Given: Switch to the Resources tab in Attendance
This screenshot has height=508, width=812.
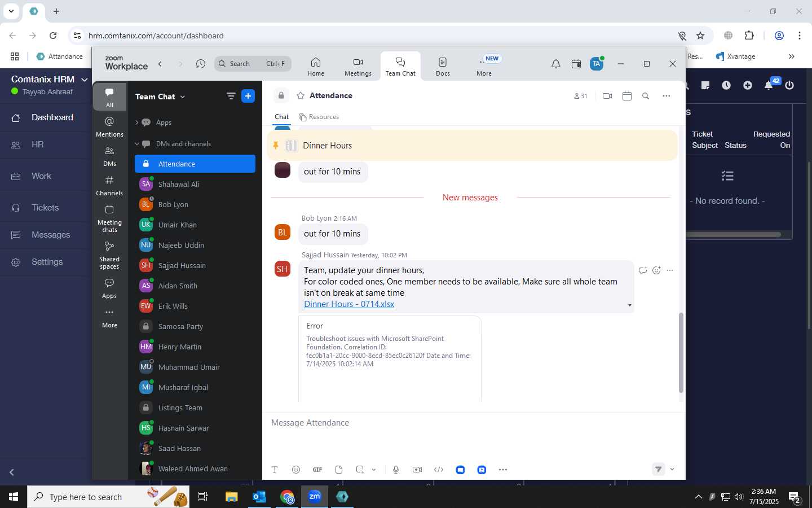Looking at the screenshot, I should coord(319,117).
